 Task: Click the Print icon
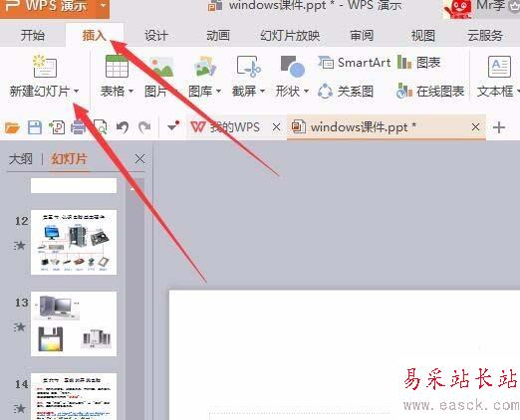pyautogui.click(x=78, y=127)
